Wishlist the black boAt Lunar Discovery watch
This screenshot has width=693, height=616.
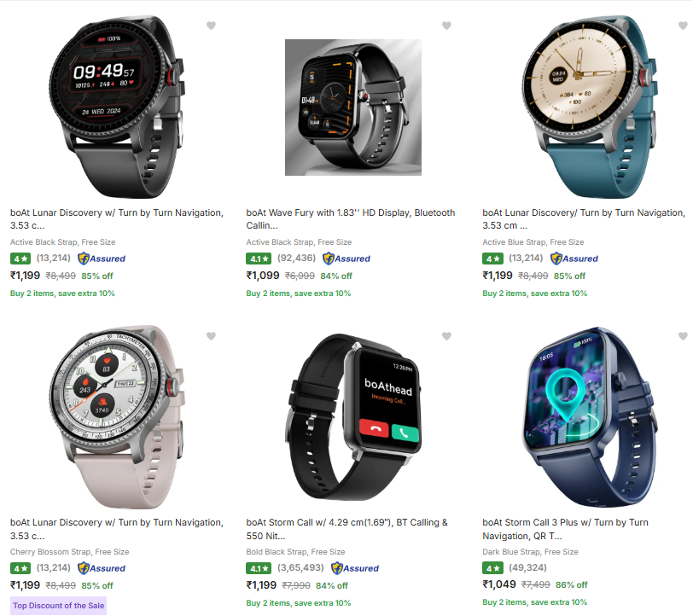(212, 26)
